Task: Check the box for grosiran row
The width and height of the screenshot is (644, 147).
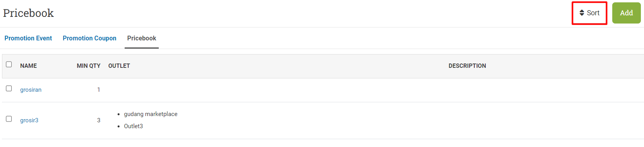Action: (9, 89)
